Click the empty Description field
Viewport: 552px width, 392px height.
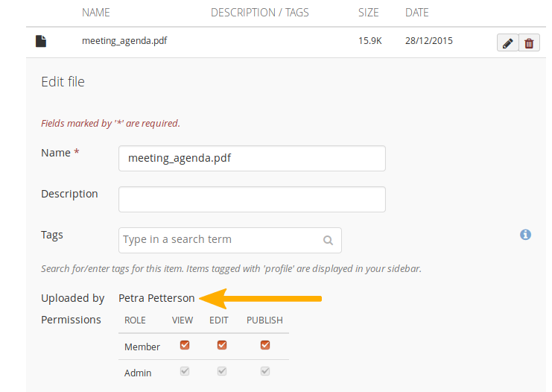click(x=252, y=199)
